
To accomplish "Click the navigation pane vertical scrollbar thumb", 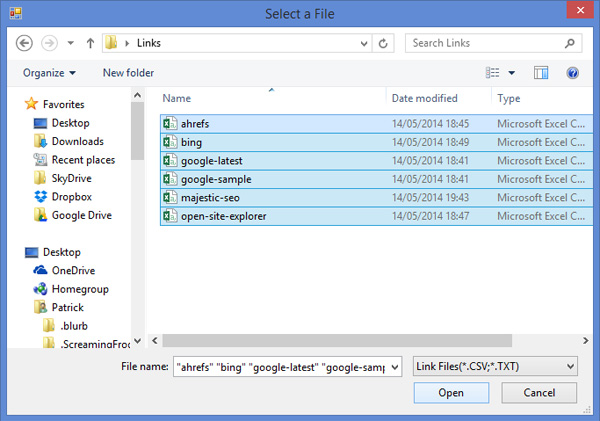I will coord(137,131).
